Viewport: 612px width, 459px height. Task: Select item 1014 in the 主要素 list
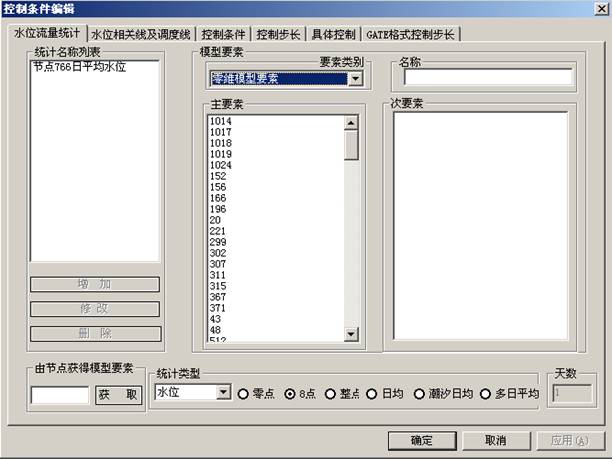click(221, 121)
